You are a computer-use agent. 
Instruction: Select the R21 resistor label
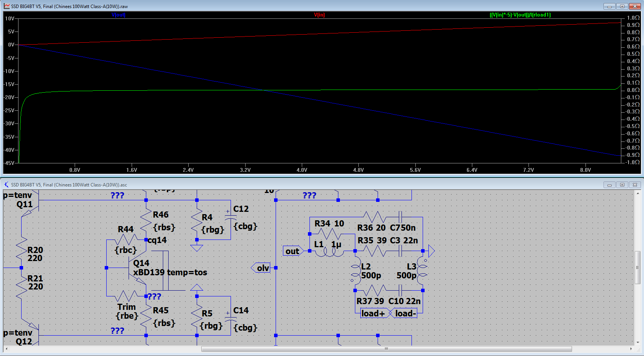[35, 278]
